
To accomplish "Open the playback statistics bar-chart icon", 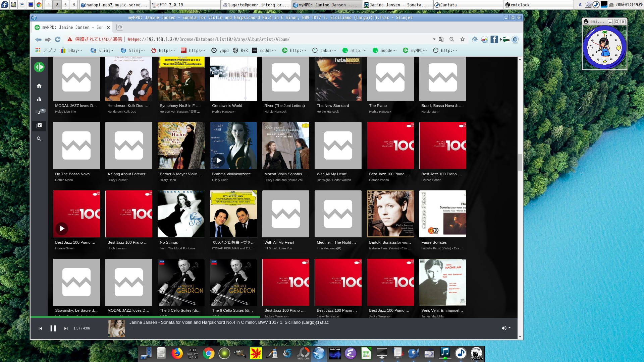I will pos(39,99).
